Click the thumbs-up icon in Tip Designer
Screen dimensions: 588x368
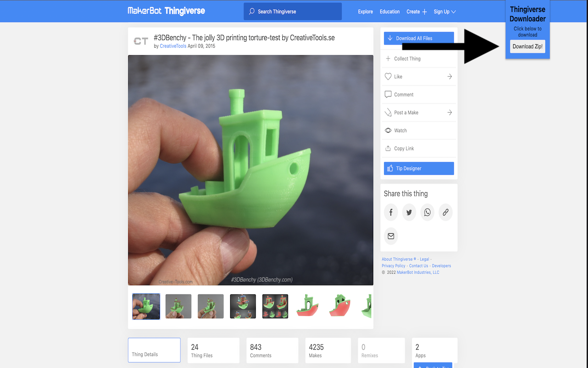point(390,168)
